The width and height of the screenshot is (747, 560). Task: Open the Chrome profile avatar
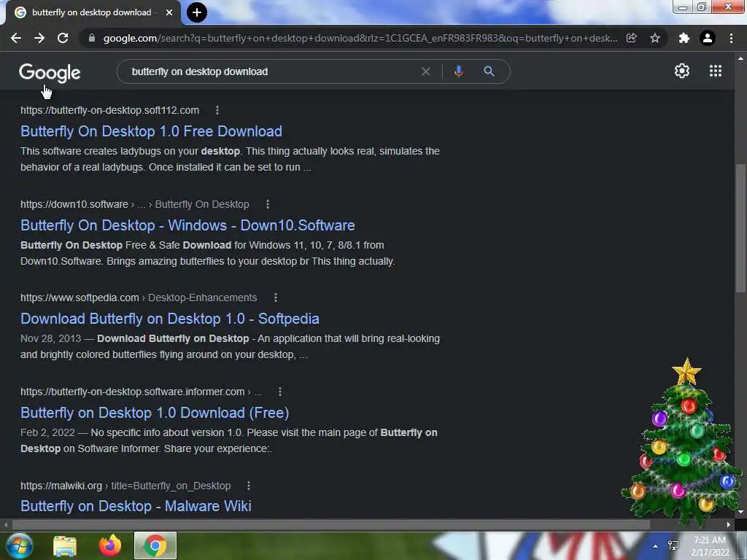708,38
